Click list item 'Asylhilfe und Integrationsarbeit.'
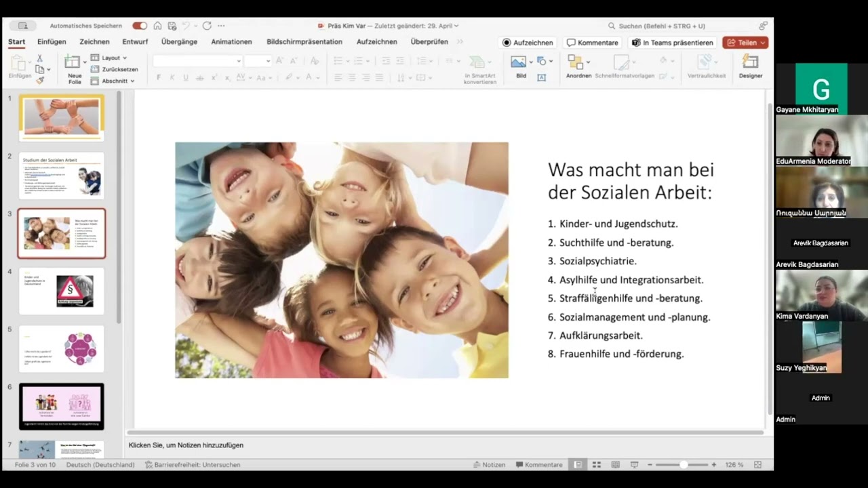 coord(631,279)
